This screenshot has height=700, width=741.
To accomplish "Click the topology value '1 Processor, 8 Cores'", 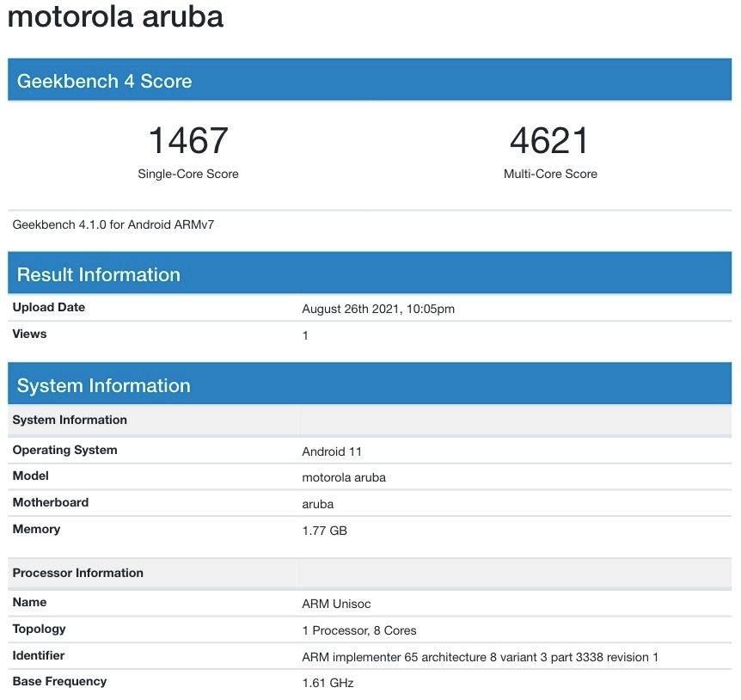I will (x=359, y=630).
